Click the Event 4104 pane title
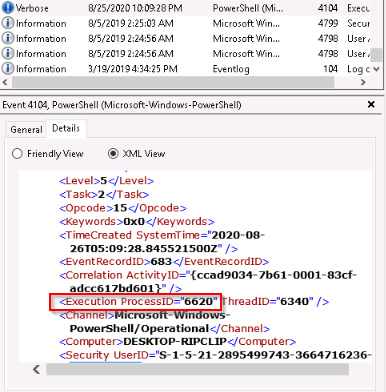The image size is (386, 392). tap(122, 105)
